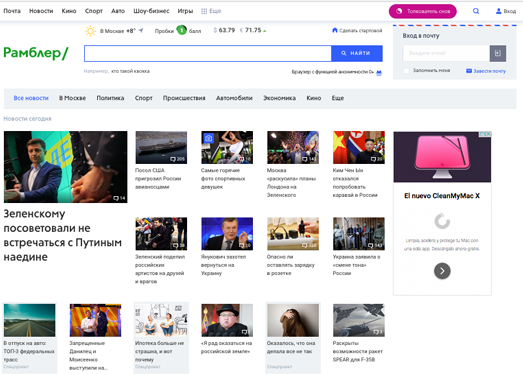
Task: Open the F-35B jet thumbnail
Action: pos(359,320)
